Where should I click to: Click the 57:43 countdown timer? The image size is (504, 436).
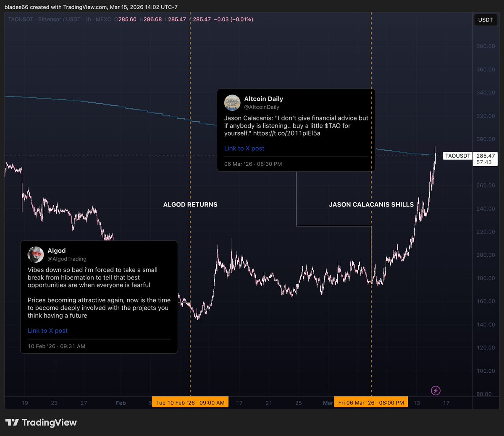(484, 162)
